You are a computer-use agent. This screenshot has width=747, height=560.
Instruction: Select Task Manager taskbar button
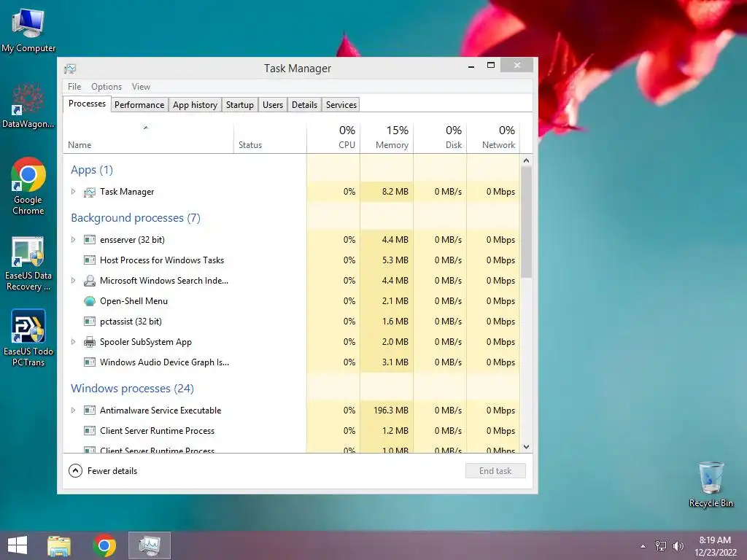[x=150, y=545]
